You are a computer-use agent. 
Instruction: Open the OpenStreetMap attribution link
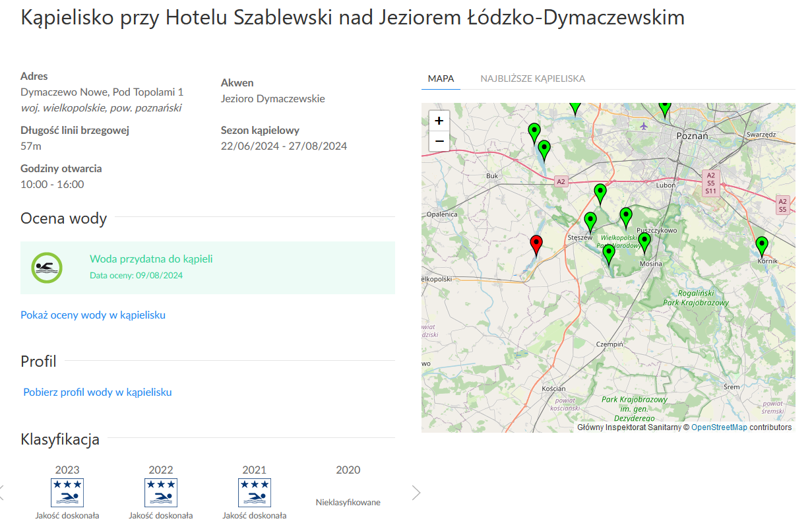pos(719,427)
